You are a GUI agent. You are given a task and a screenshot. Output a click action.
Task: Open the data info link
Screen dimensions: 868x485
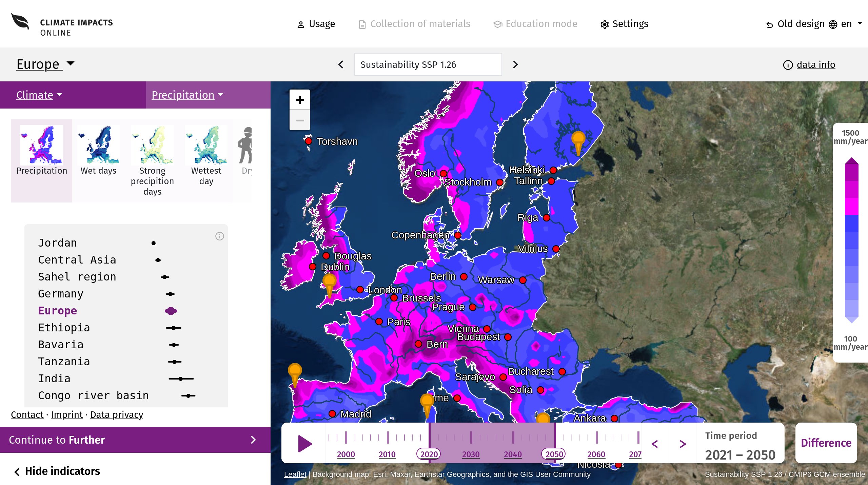tap(816, 64)
